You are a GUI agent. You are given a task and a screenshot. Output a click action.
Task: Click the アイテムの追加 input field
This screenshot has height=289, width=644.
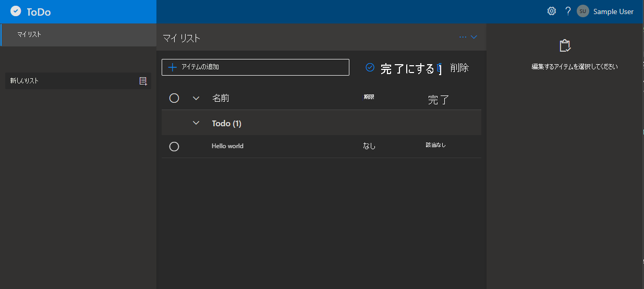[x=256, y=67]
